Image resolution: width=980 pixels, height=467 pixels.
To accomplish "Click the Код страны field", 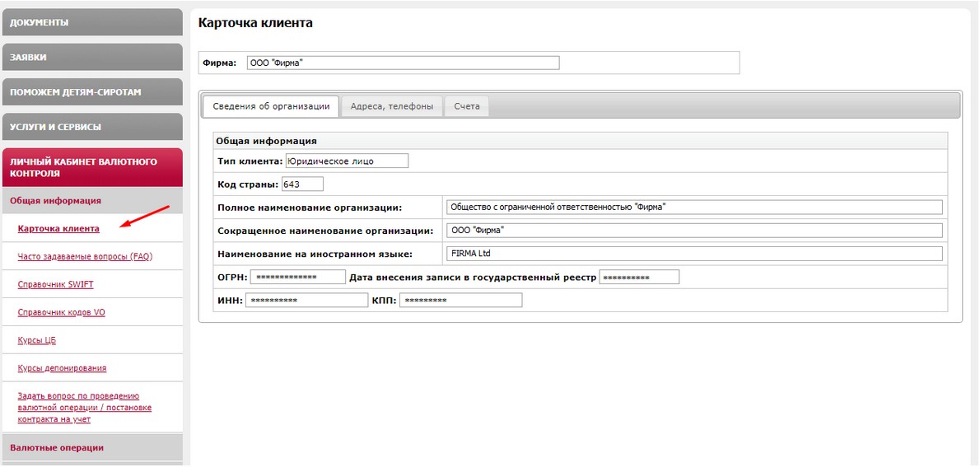I will 302,184.
